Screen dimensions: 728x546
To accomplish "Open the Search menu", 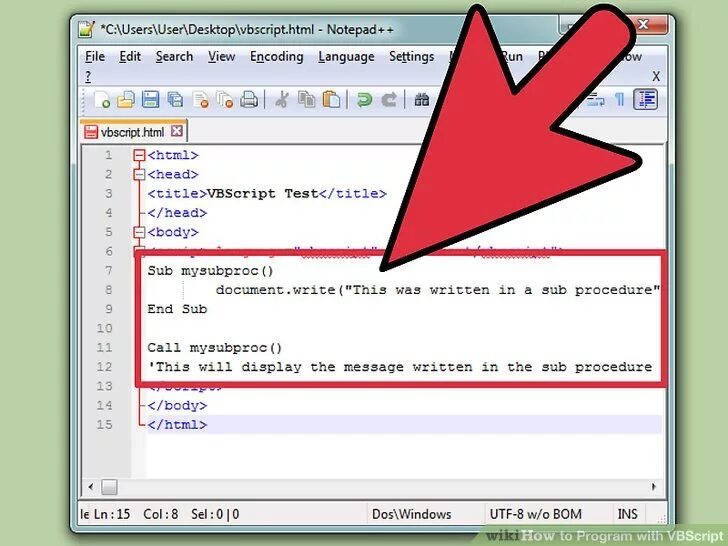I will 174,57.
